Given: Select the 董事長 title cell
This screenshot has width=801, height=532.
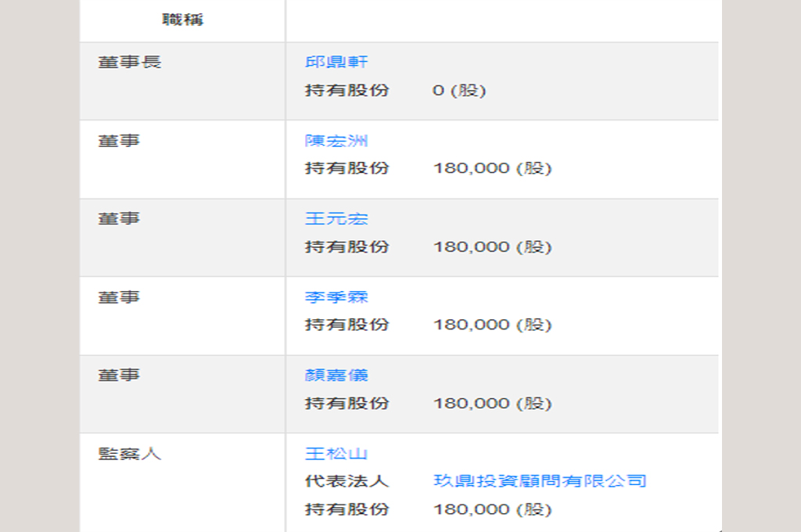Looking at the screenshot, I should [x=130, y=63].
